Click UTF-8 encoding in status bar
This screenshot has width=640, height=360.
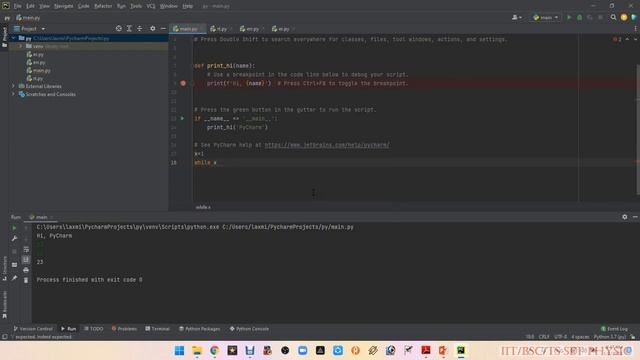click(x=560, y=337)
